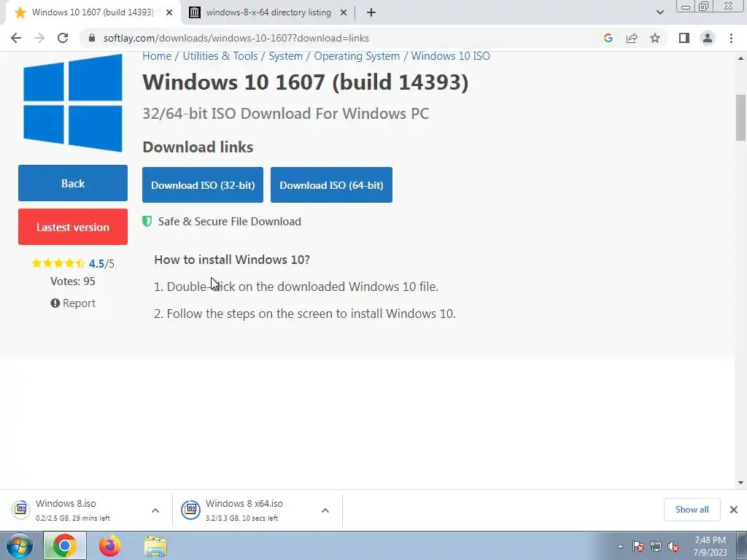This screenshot has height=560, width=747.
Task: Click the Lastest version button
Action: 73,227
